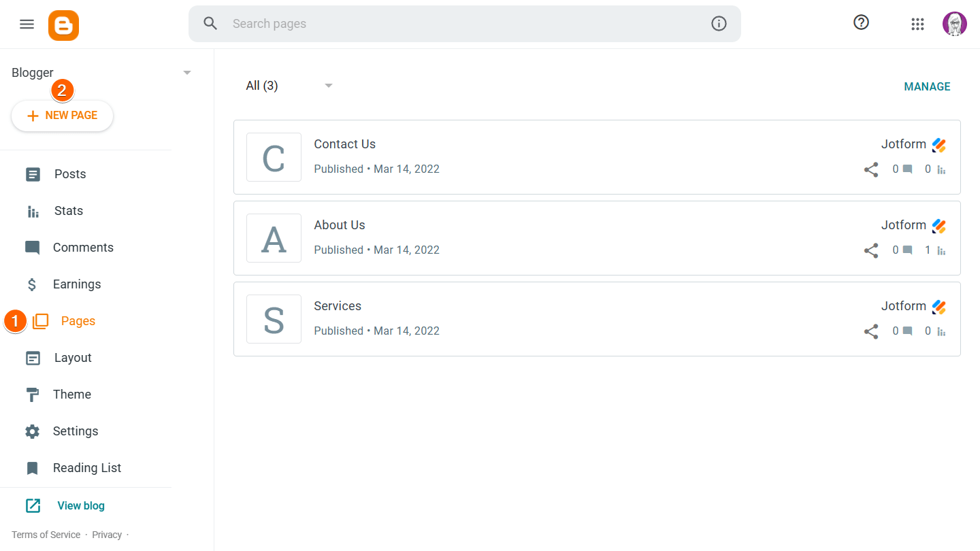This screenshot has width=980, height=551.
Task: Open the Services page thumbnail
Action: (x=274, y=319)
